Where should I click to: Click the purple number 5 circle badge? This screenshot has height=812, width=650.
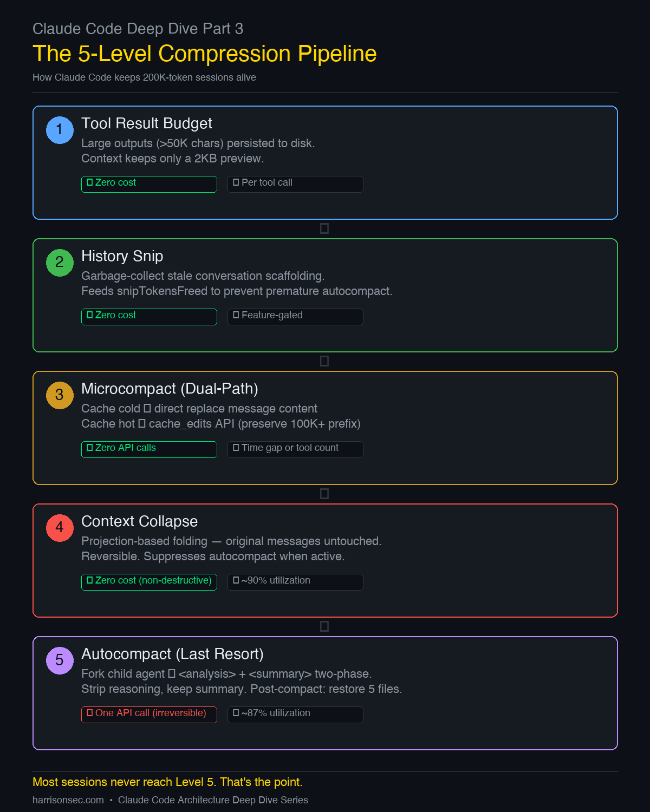pos(60,660)
